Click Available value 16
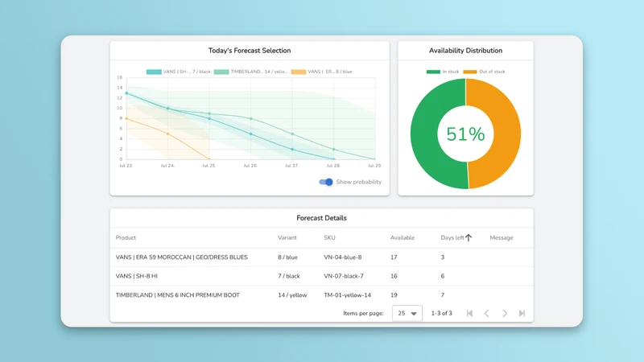 394,276
